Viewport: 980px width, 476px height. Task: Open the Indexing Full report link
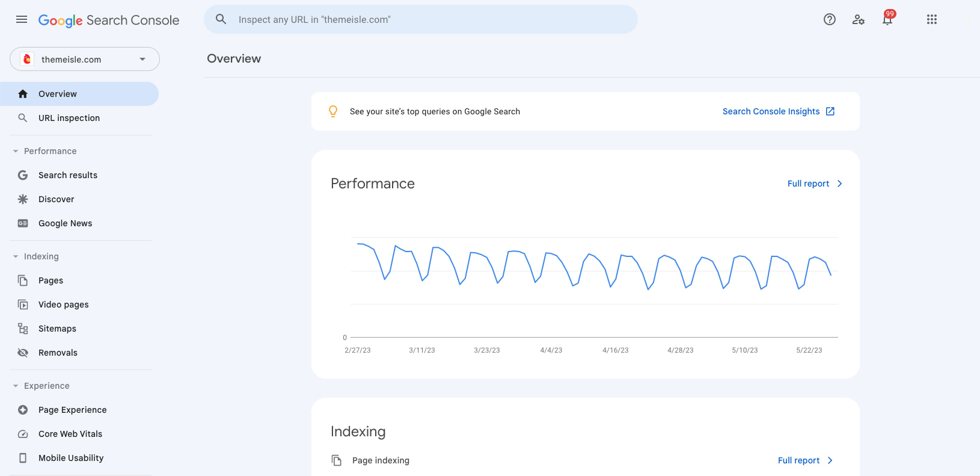pyautogui.click(x=798, y=460)
